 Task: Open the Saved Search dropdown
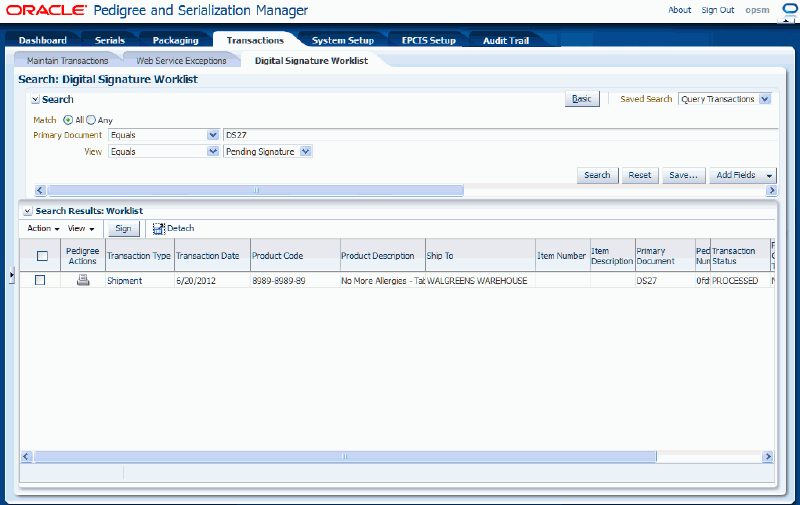[x=764, y=99]
